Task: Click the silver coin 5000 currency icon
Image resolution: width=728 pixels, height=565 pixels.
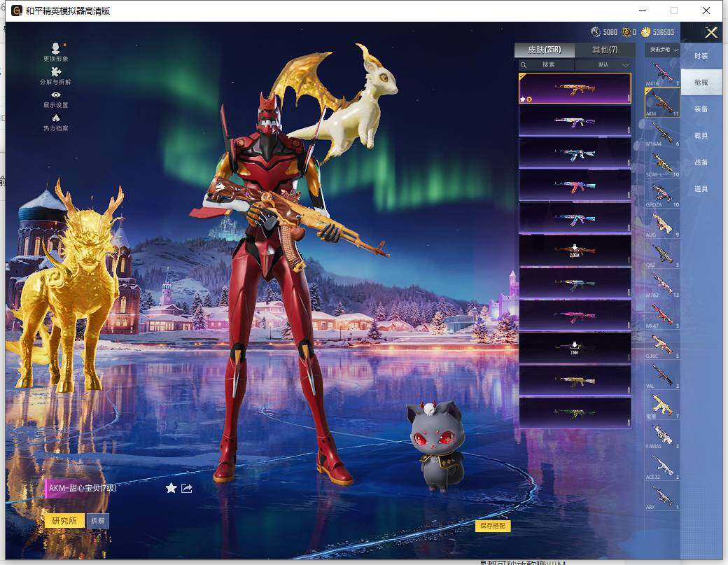Action: (x=596, y=32)
